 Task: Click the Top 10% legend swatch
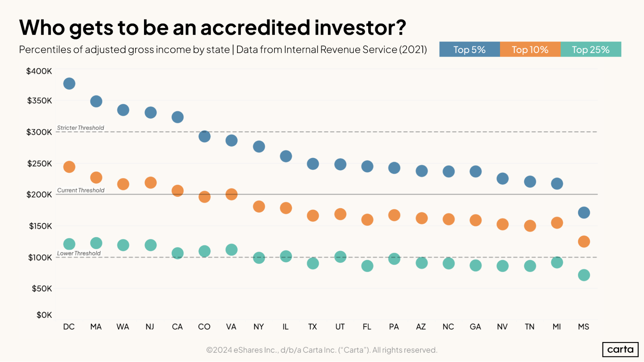(x=530, y=49)
